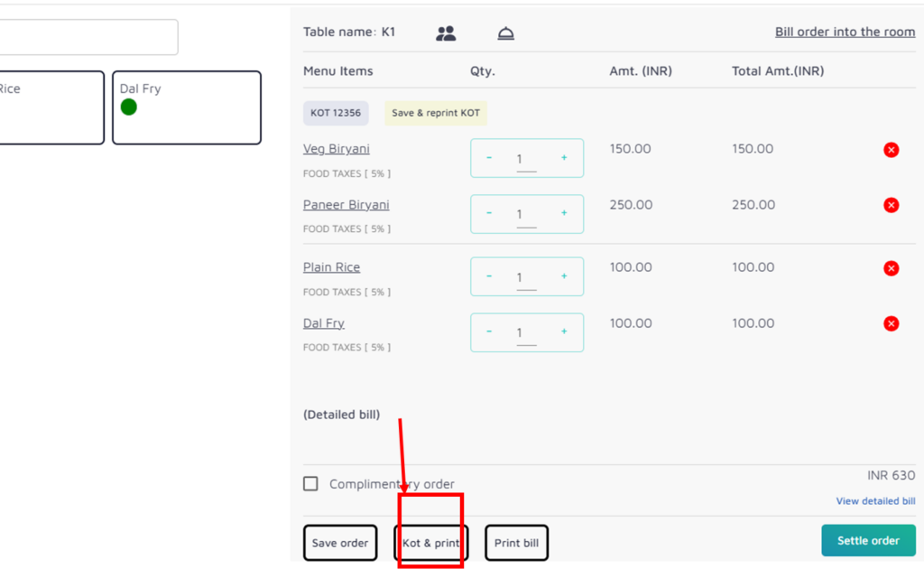Click the food cloche service icon
The height and width of the screenshot is (578, 924).
[505, 33]
